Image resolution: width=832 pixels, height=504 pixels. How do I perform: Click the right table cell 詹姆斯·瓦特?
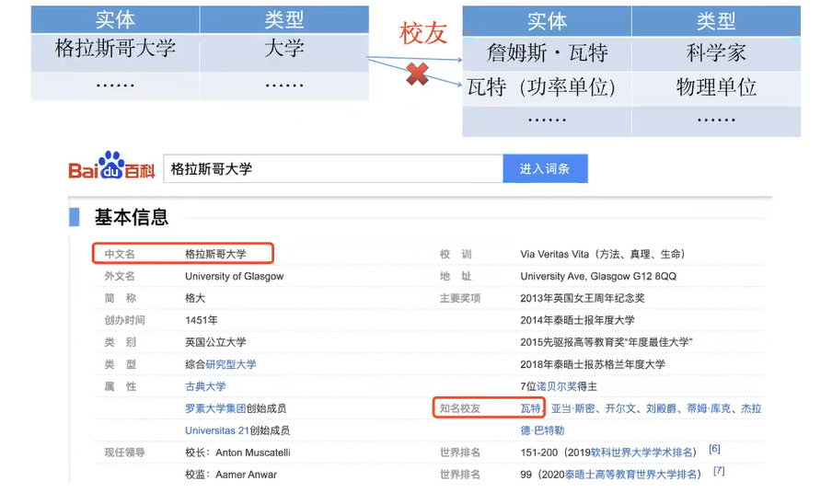pos(547,52)
